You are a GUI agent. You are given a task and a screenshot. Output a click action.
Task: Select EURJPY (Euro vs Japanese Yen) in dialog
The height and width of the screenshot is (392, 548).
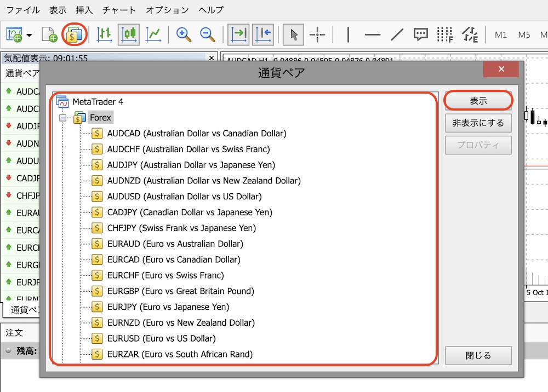tap(161, 307)
